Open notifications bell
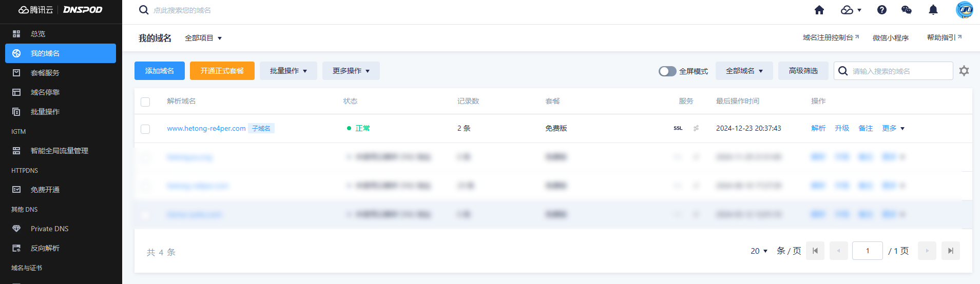The width and height of the screenshot is (980, 284). (x=933, y=10)
